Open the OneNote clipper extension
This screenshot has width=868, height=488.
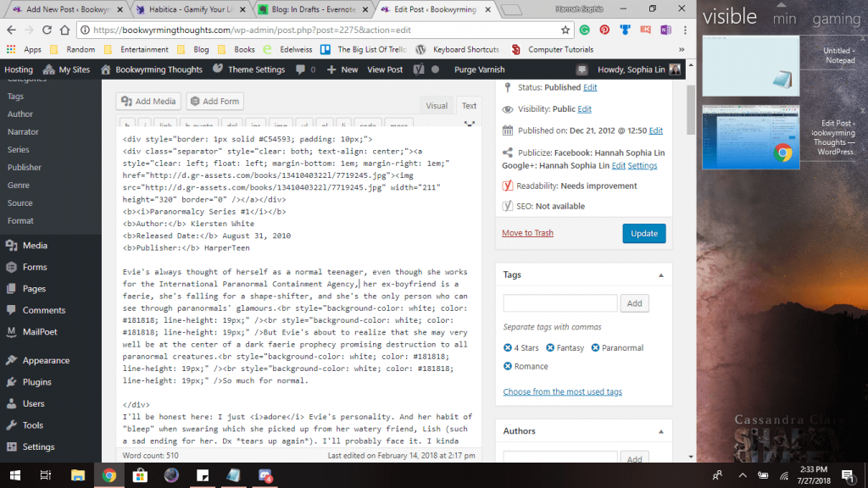[x=665, y=30]
